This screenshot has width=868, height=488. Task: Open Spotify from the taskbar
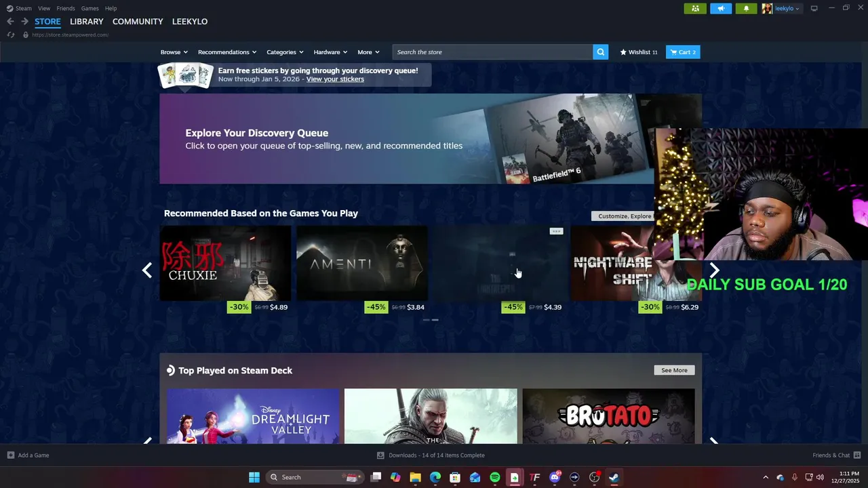tap(494, 477)
